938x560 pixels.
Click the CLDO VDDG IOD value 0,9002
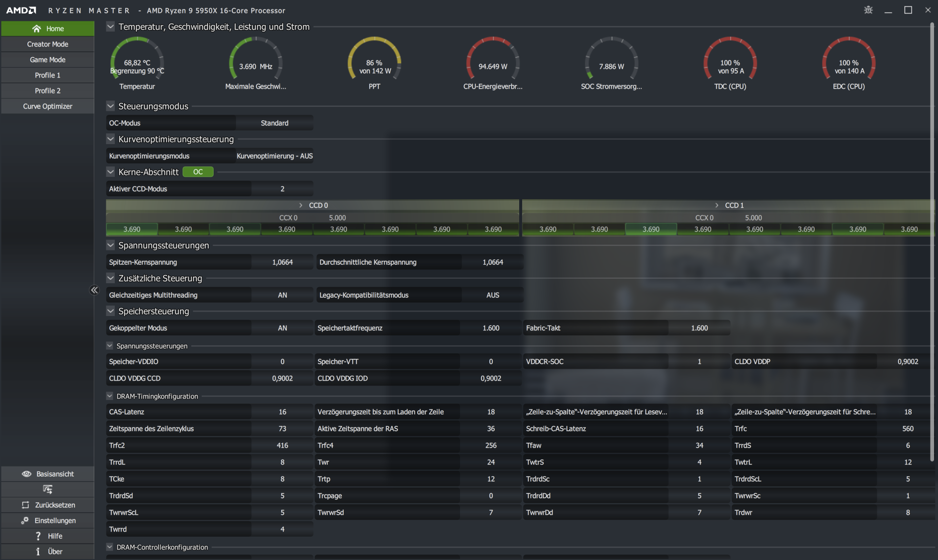(491, 379)
